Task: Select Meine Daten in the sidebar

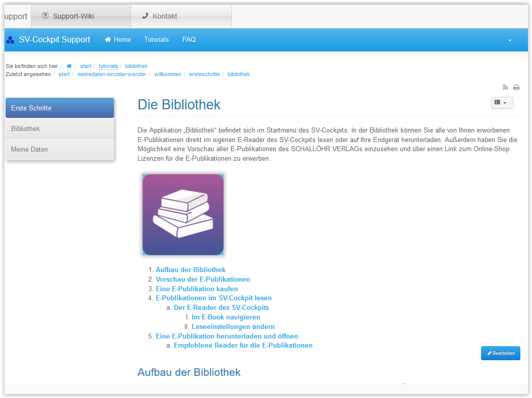Action: point(60,149)
